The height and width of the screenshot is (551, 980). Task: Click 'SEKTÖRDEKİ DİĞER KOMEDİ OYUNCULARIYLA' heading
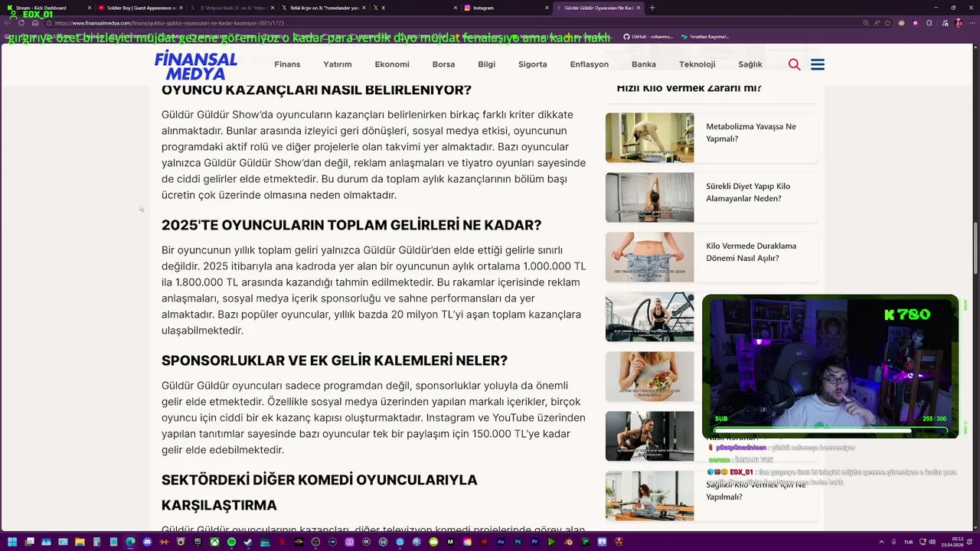(x=319, y=480)
